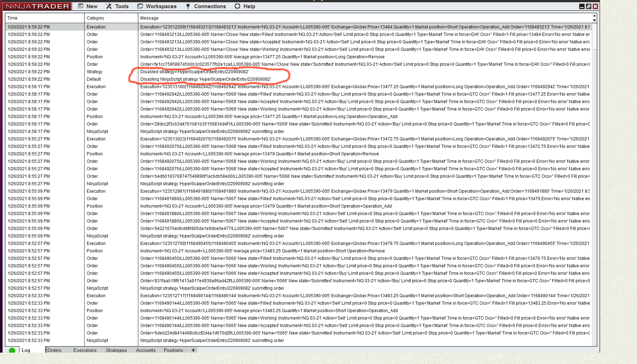Switch to the Accounts tab
Viewport: 637px width, 364px height.
pyautogui.click(x=146, y=350)
